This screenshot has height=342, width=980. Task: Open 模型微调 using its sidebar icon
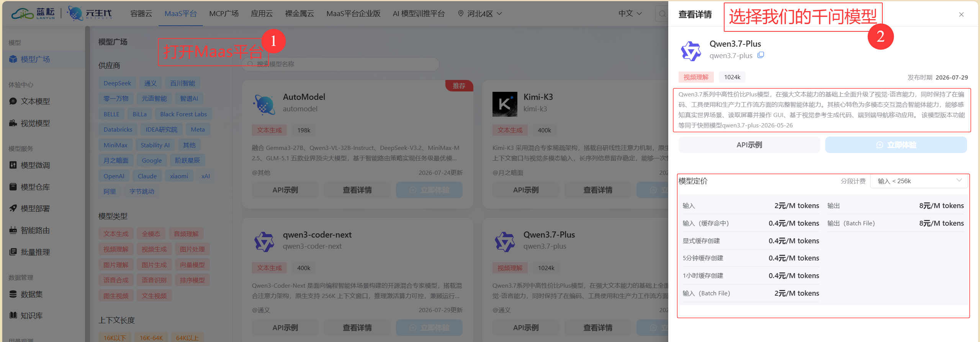13,165
